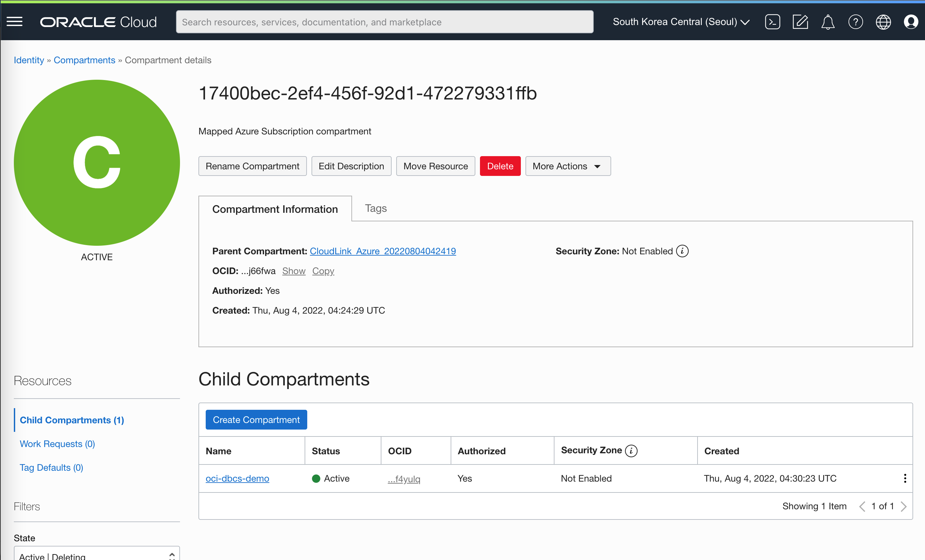Open the notification bell icon
Screen dimensions: 925x560
[x=828, y=22]
